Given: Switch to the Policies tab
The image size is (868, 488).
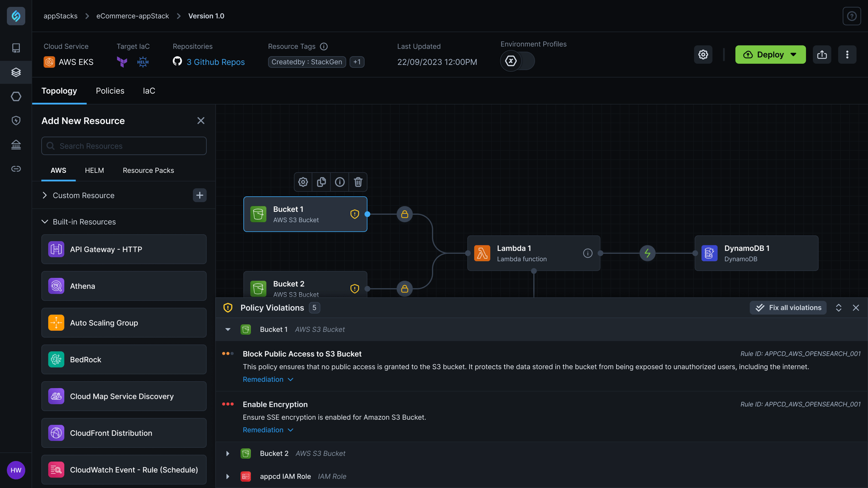Looking at the screenshot, I should pyautogui.click(x=110, y=91).
